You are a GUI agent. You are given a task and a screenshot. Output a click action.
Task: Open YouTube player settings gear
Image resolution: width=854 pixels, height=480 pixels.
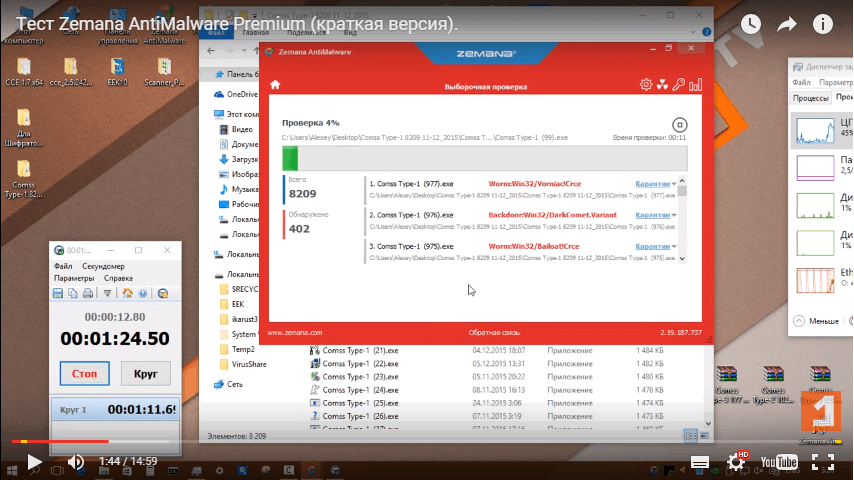(736, 462)
